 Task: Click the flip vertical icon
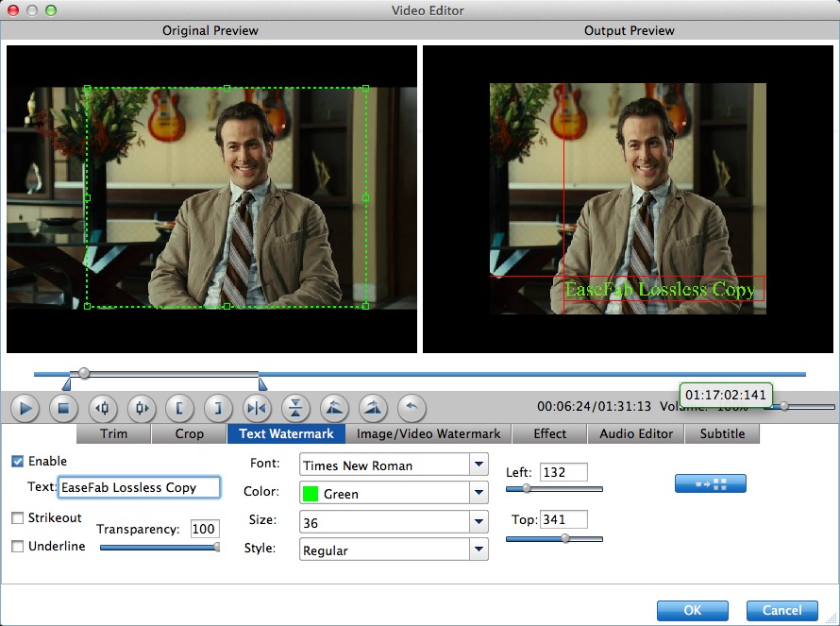[295, 409]
